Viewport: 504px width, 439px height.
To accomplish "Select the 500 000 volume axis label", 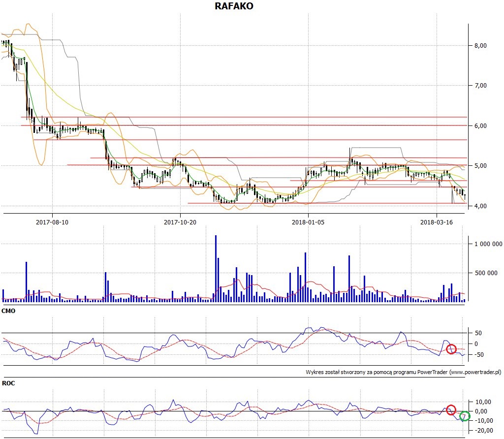I will [486, 273].
